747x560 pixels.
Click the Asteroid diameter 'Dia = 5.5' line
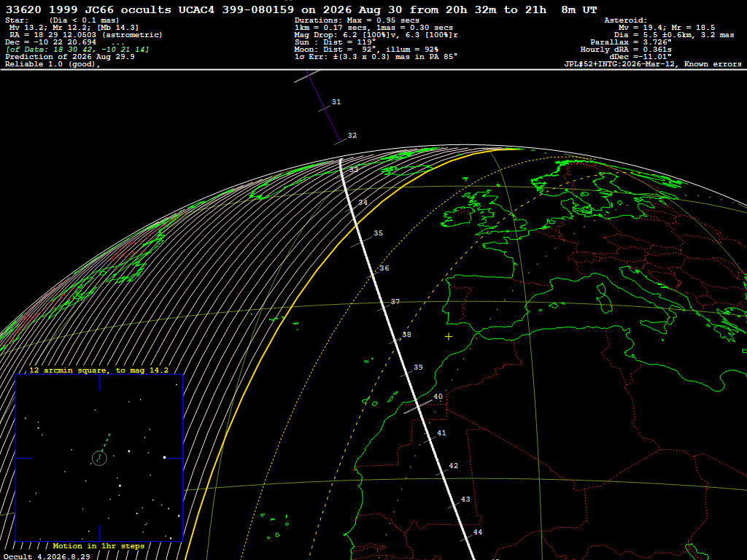pyautogui.click(x=673, y=35)
